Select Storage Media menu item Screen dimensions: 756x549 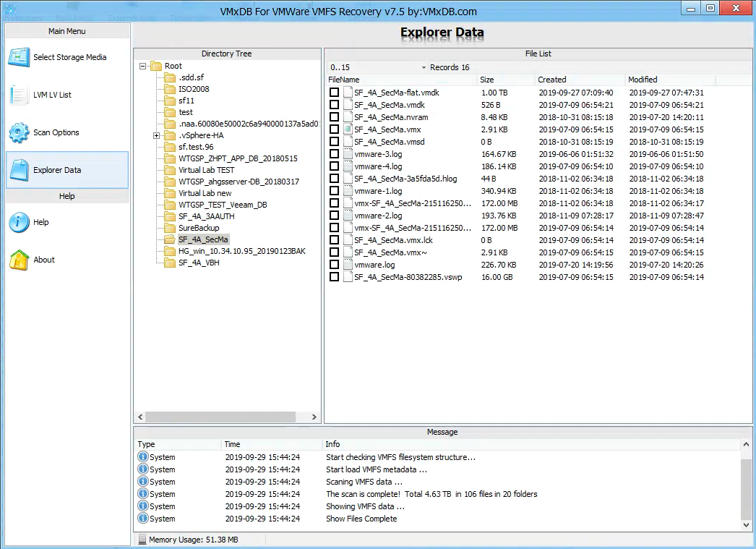coord(67,57)
